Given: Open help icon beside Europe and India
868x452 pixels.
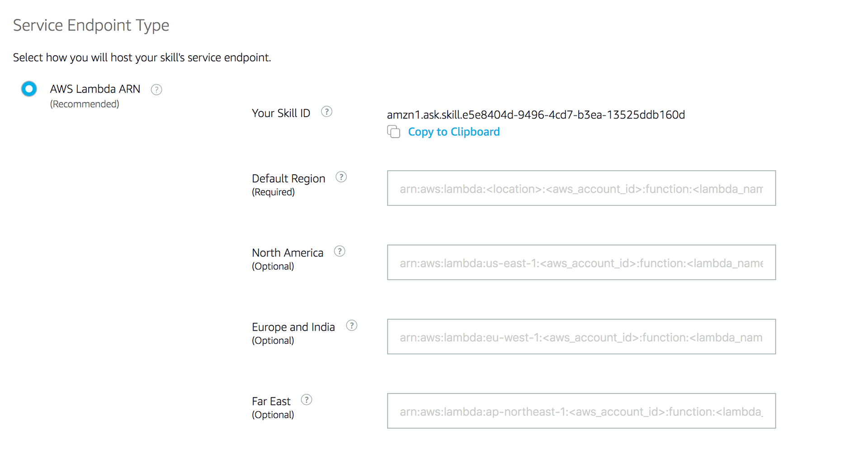Looking at the screenshot, I should tap(352, 326).
